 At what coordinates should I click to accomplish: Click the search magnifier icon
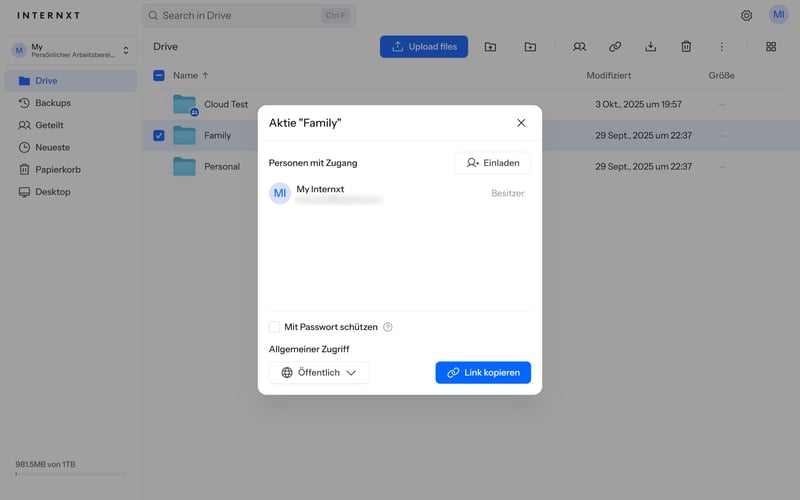(x=153, y=16)
